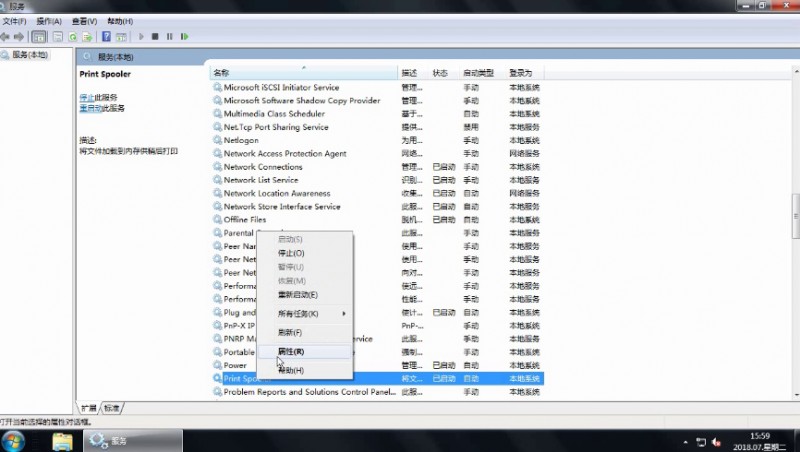Select the Power service row
Image resolution: width=800 pixels, height=452 pixels.
[377, 365]
